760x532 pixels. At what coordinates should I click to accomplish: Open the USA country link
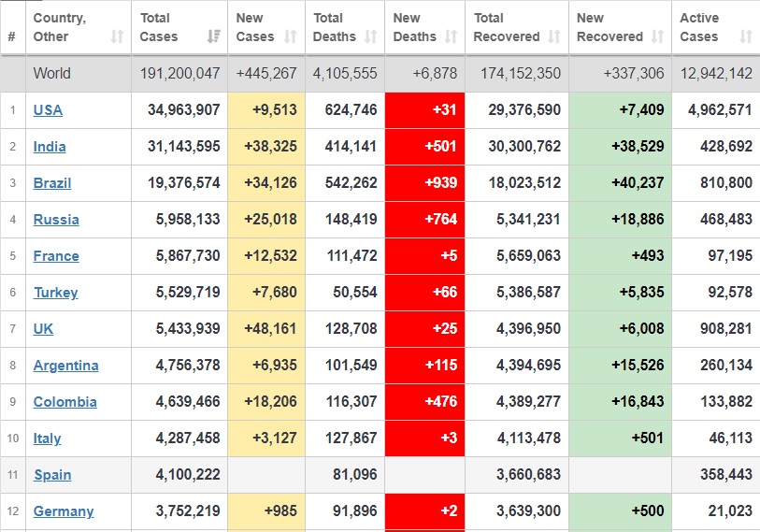click(x=48, y=110)
